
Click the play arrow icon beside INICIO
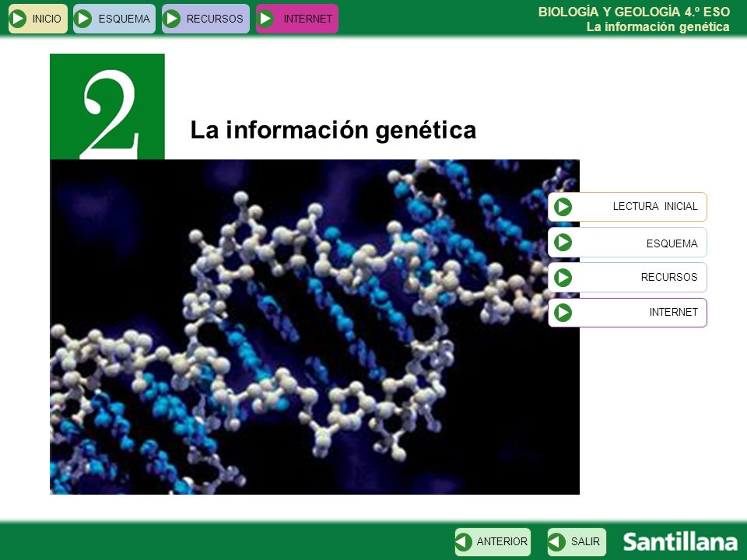point(18,19)
